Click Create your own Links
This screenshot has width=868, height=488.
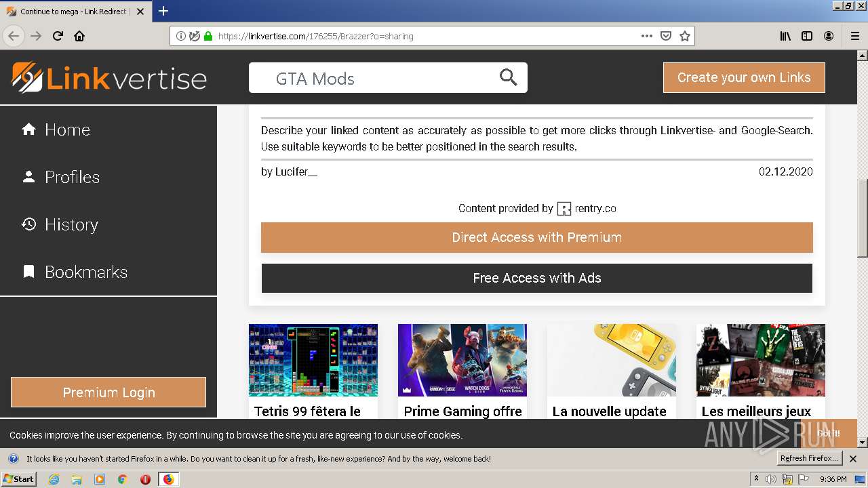(744, 77)
